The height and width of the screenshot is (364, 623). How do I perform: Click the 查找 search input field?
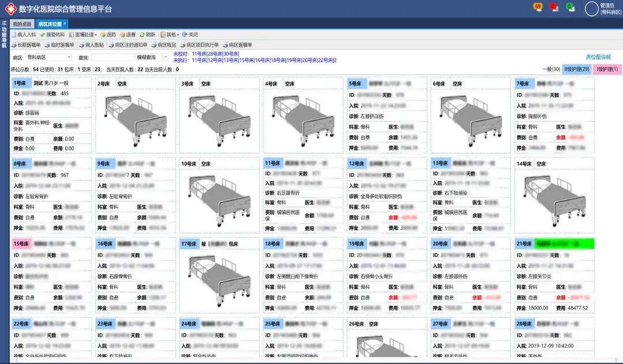[x=112, y=57]
